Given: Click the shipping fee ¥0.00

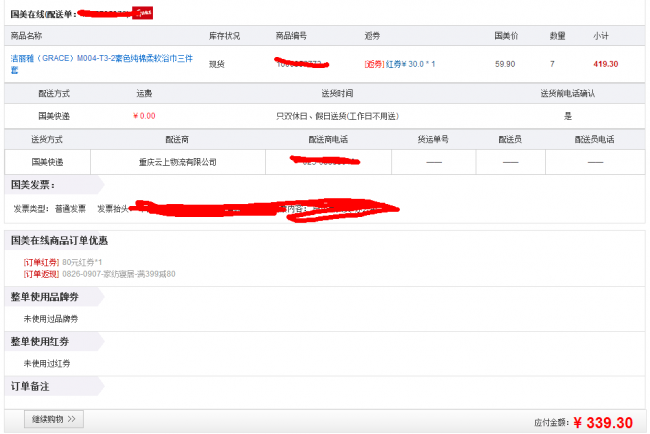Looking at the screenshot, I should [144, 115].
